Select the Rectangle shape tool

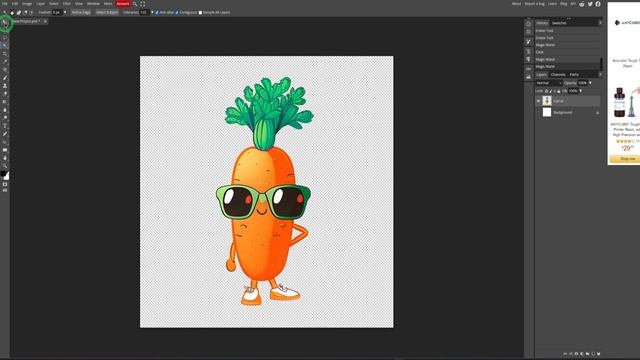tap(5, 150)
